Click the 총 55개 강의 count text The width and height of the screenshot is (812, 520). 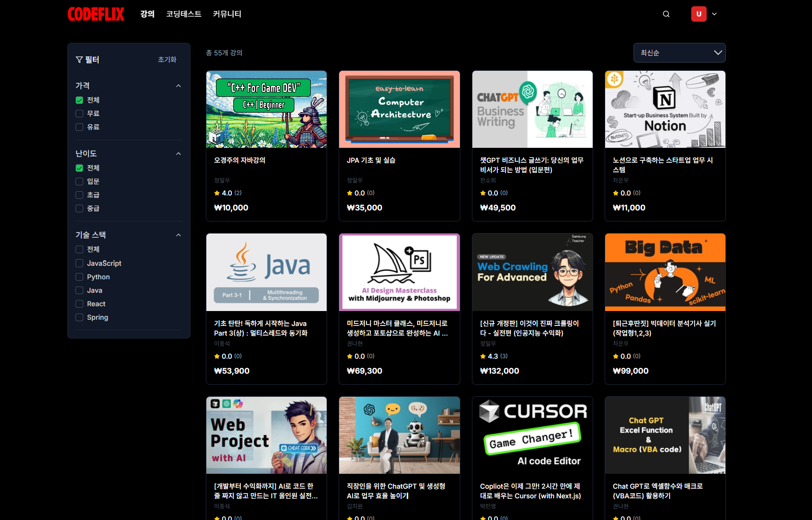(x=224, y=53)
